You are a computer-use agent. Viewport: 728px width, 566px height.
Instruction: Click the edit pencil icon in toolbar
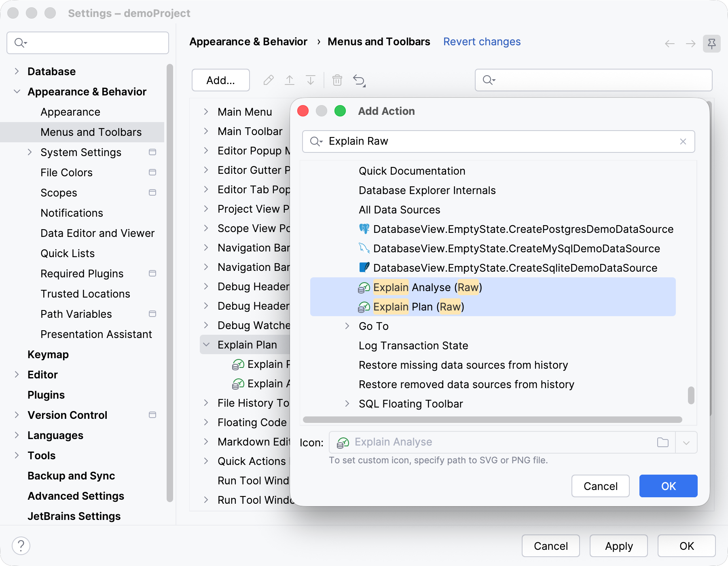click(269, 80)
